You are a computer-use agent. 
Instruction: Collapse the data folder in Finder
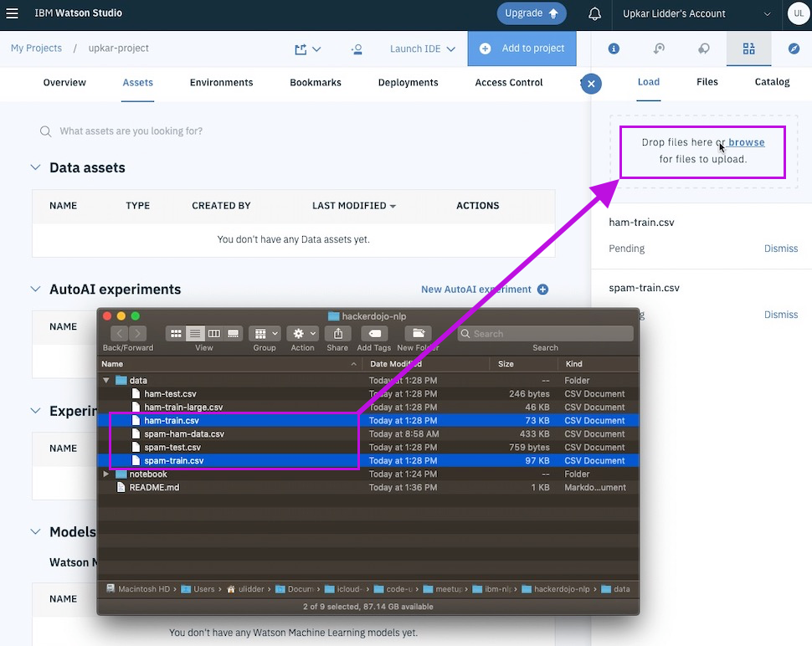pos(106,381)
